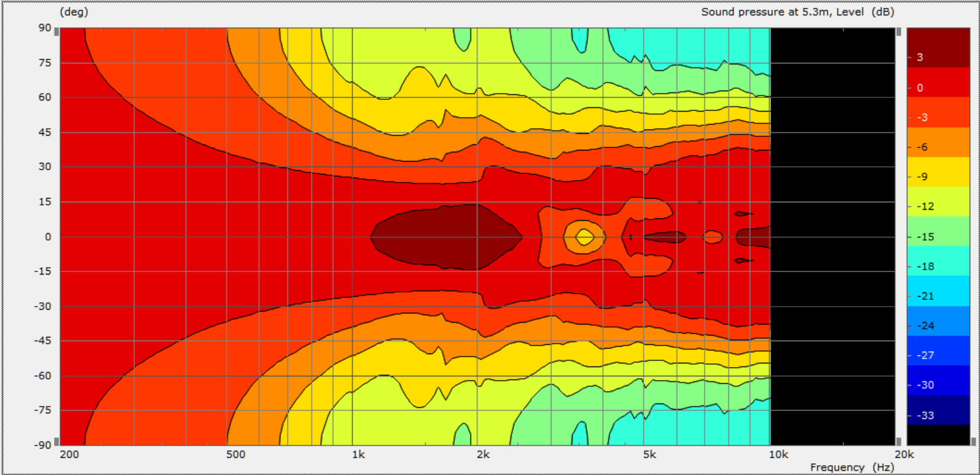This screenshot has height=475, width=980.
Task: Click the '(deg)' axis unit label
Action: click(x=74, y=12)
